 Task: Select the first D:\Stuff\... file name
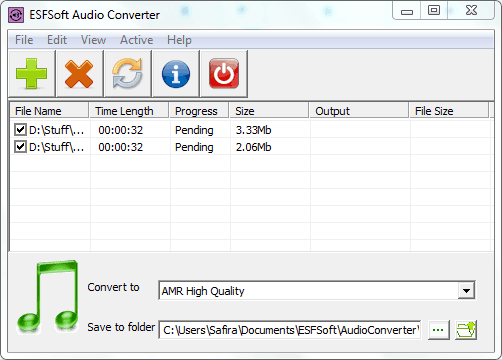(56, 130)
